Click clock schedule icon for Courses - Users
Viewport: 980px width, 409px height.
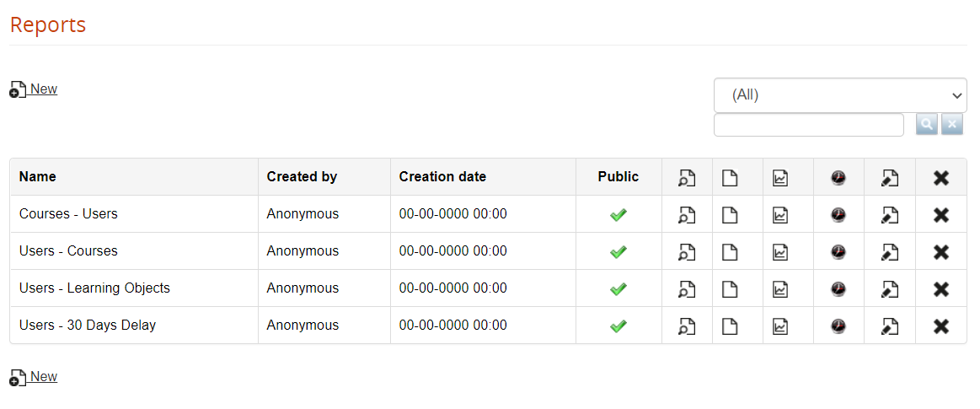pos(838,215)
